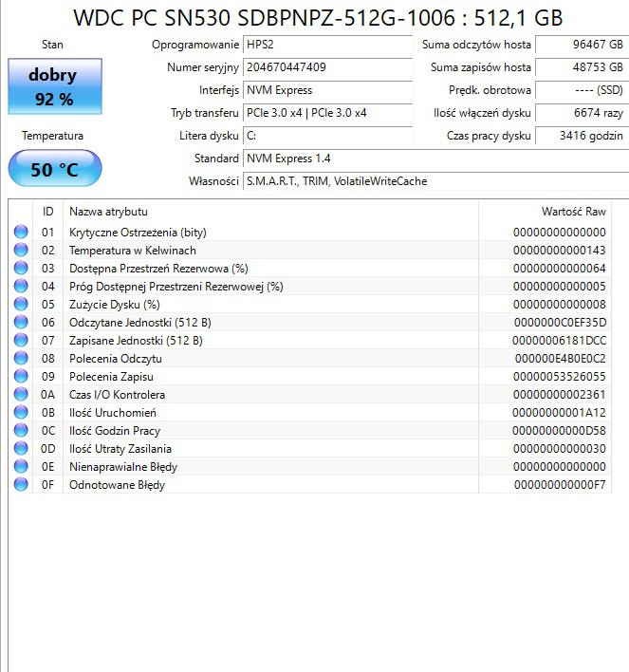This screenshot has height=672, width=629.
Task: Click the drive letter field C:
Action: 327,136
